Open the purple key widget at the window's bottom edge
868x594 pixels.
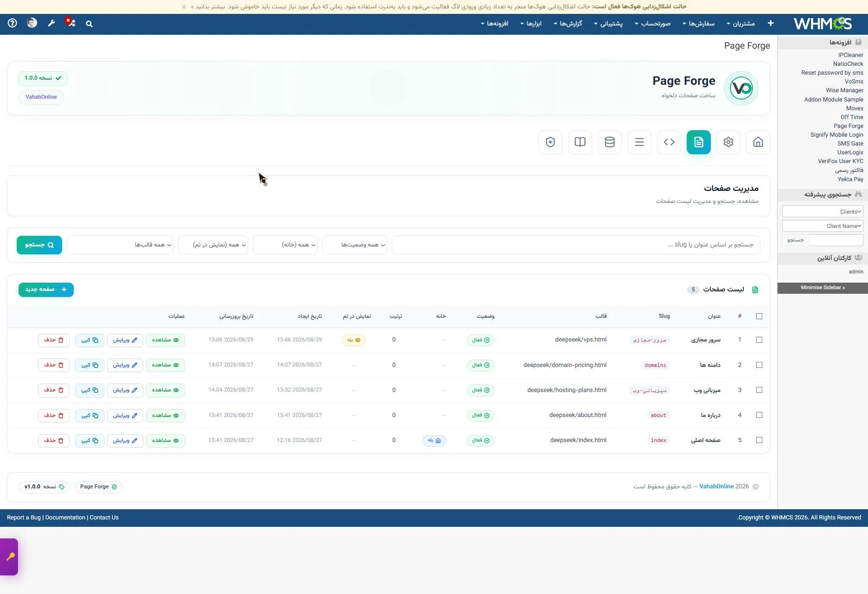click(9, 556)
